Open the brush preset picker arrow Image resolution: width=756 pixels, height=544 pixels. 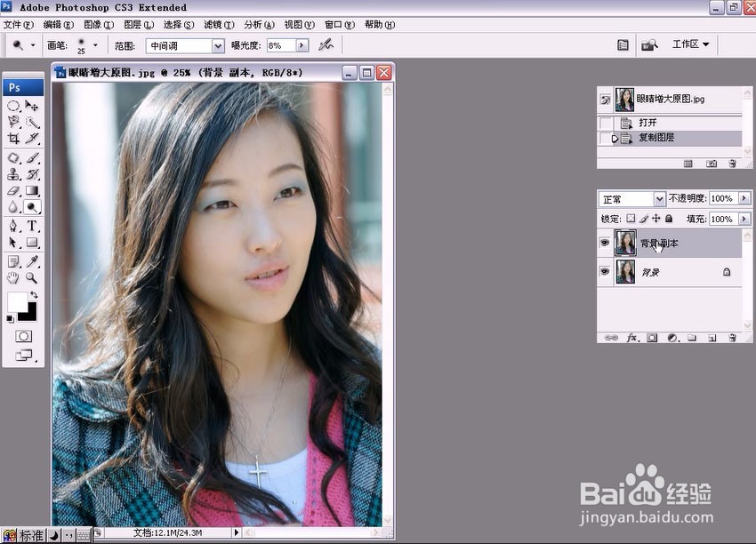(x=95, y=45)
